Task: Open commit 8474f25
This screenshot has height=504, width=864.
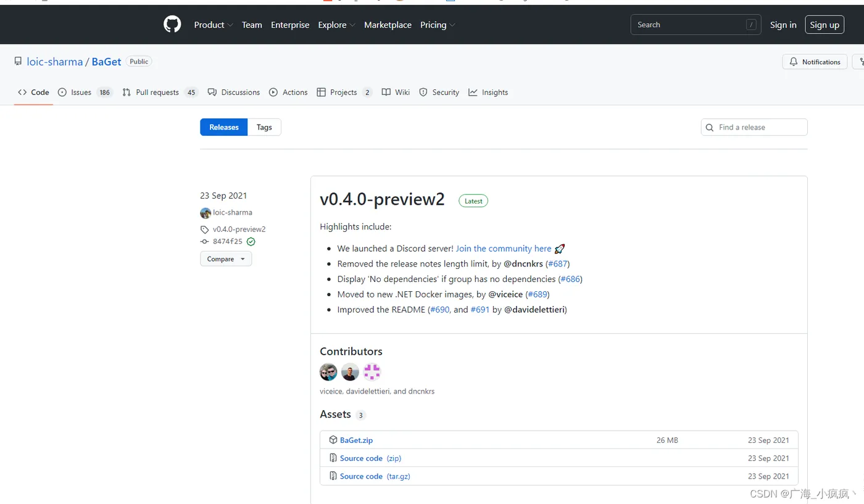Action: coord(228,242)
